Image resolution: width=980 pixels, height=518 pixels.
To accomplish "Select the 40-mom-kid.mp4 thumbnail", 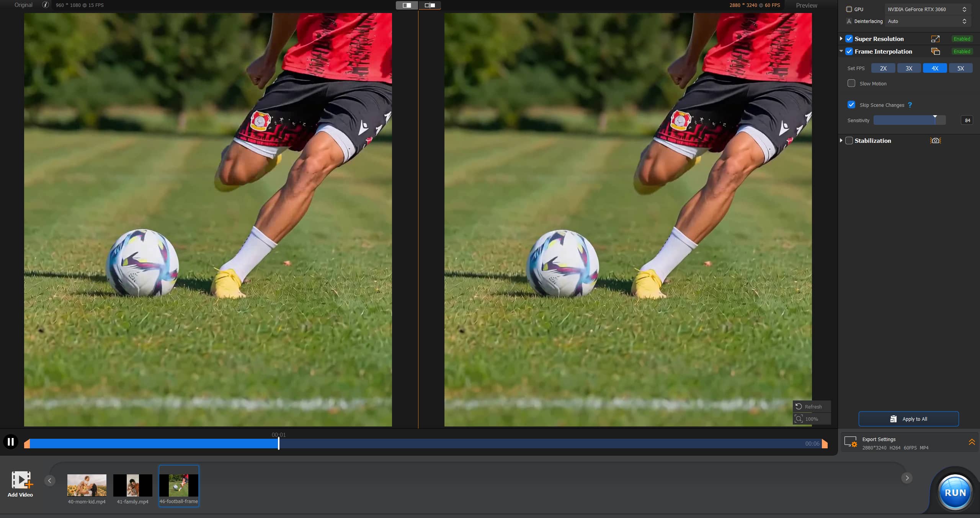I will [x=87, y=485].
